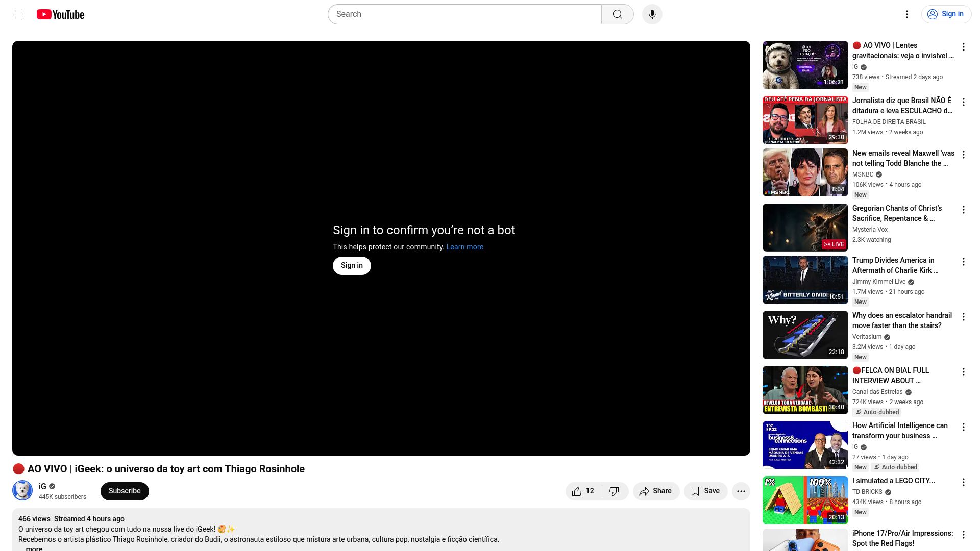Expand the description with '...more'
This screenshot has width=980, height=551.
pyautogui.click(x=34, y=548)
